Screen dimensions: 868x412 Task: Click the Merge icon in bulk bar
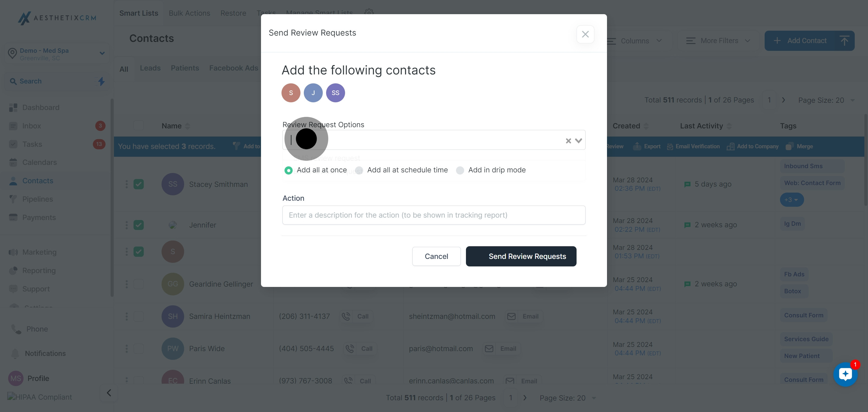click(x=789, y=146)
